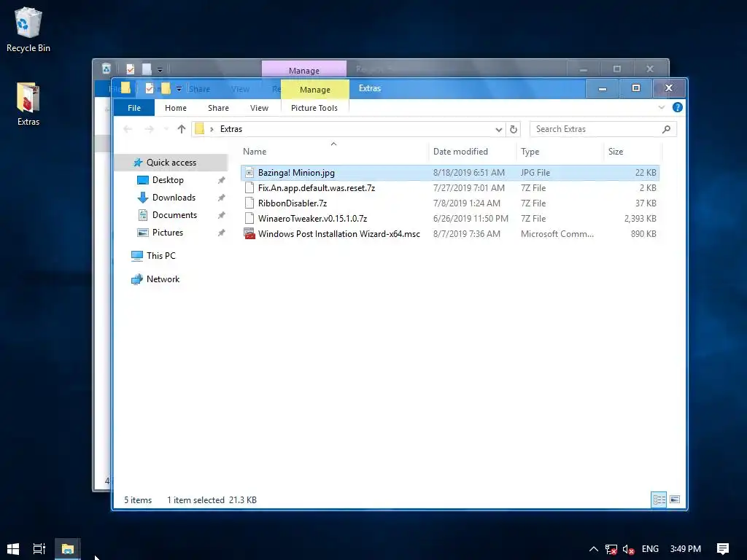Click the New folder quick access toolbar icon in Extras window
Image resolution: width=747 pixels, height=560 pixels.
pyautogui.click(x=166, y=88)
